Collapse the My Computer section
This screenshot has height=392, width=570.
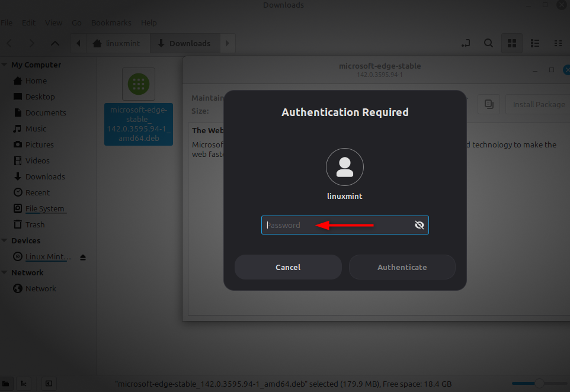tap(5, 64)
